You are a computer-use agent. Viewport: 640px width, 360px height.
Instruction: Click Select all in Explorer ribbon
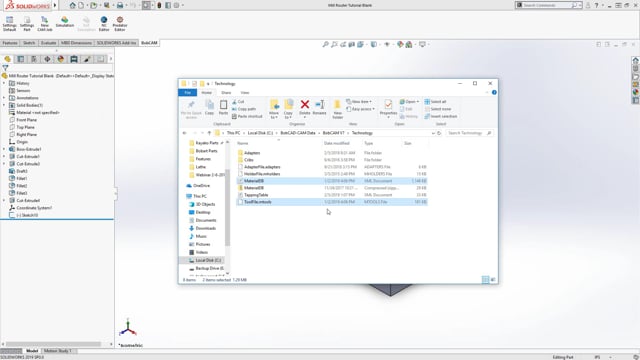[436, 102]
